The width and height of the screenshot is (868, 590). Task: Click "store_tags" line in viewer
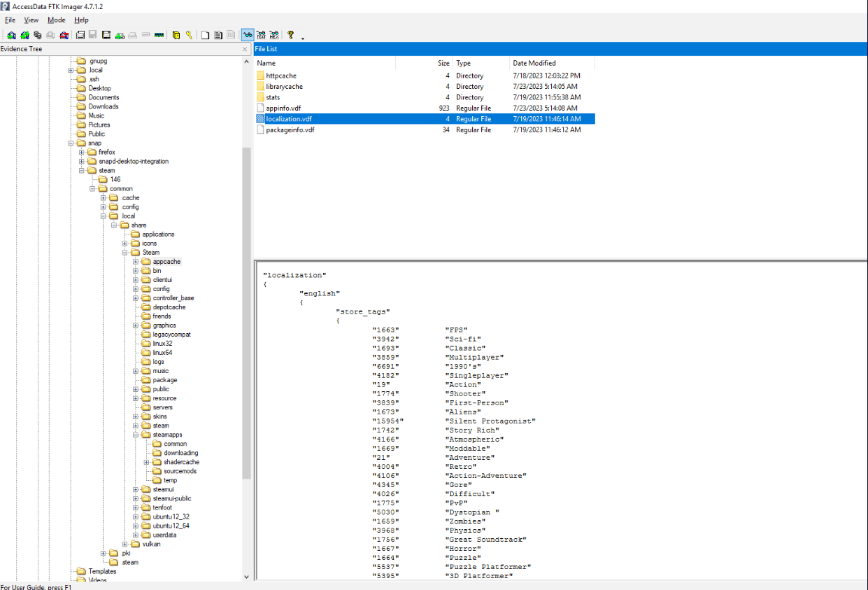363,311
